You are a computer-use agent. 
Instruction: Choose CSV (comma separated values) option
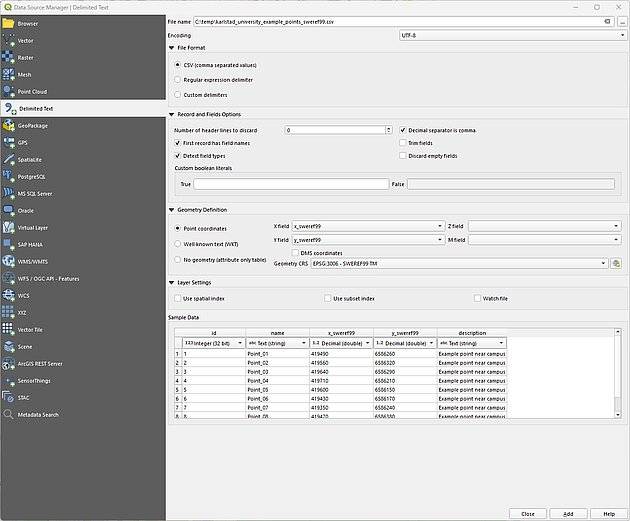pyautogui.click(x=177, y=65)
